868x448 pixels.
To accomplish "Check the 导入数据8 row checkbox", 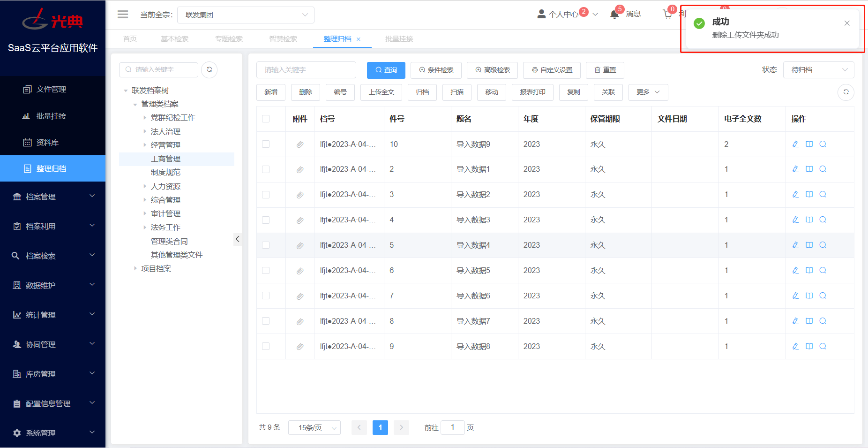I will 266,346.
